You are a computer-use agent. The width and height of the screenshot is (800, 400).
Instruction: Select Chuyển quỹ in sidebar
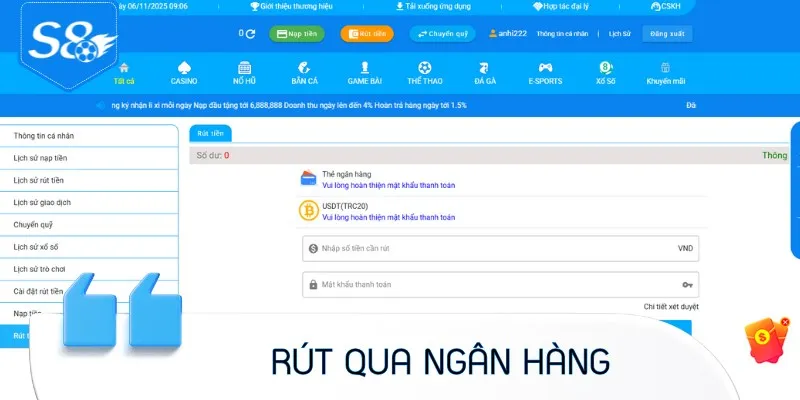(89, 224)
